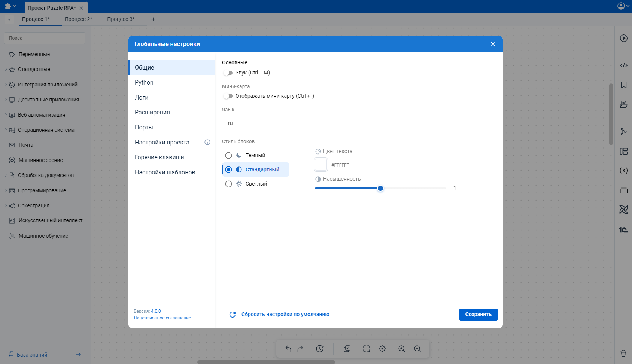The height and width of the screenshot is (364, 632).
Task: Zoom in on the canvas
Action: (x=402, y=349)
